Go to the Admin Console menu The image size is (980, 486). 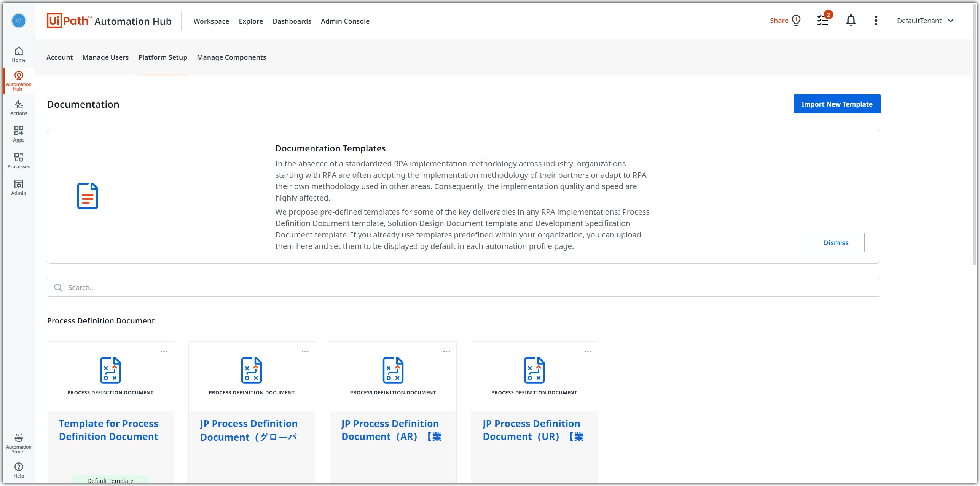pyautogui.click(x=345, y=21)
